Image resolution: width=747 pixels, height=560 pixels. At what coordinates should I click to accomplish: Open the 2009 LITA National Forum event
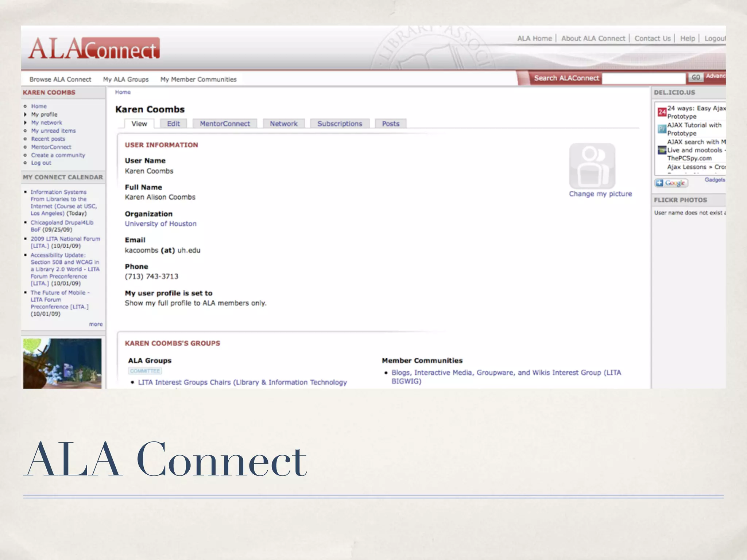pyautogui.click(x=65, y=242)
